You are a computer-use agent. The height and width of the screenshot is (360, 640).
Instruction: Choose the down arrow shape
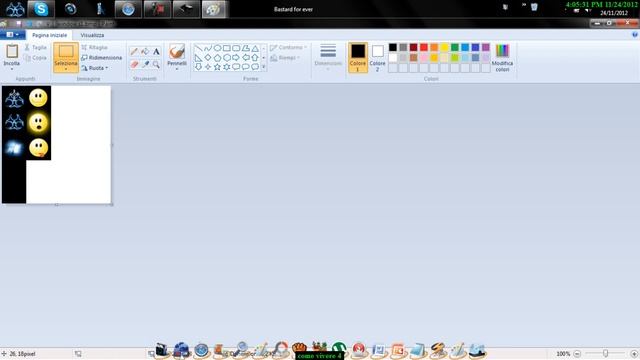click(198, 67)
